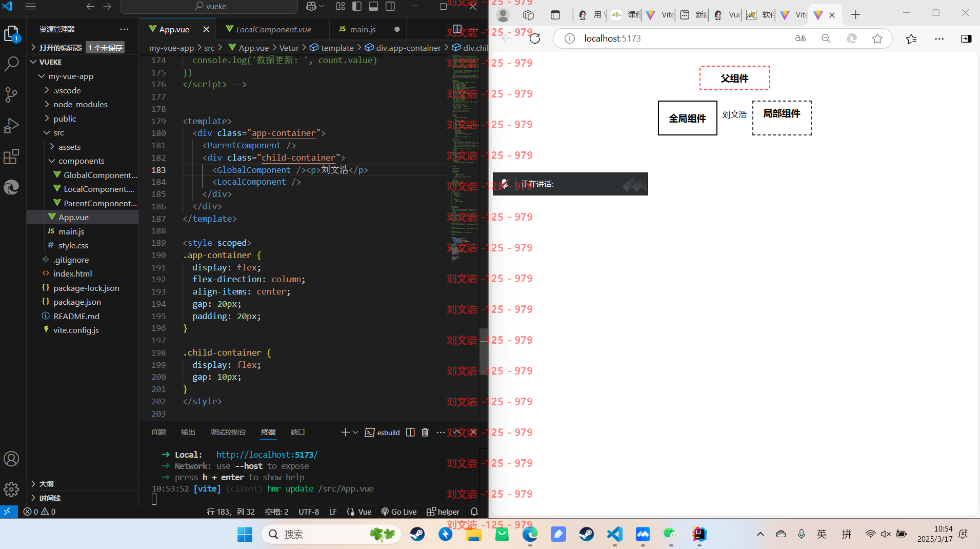Open terminal launch profile dropdown
The width and height of the screenshot is (980, 549).
pyautogui.click(x=355, y=433)
